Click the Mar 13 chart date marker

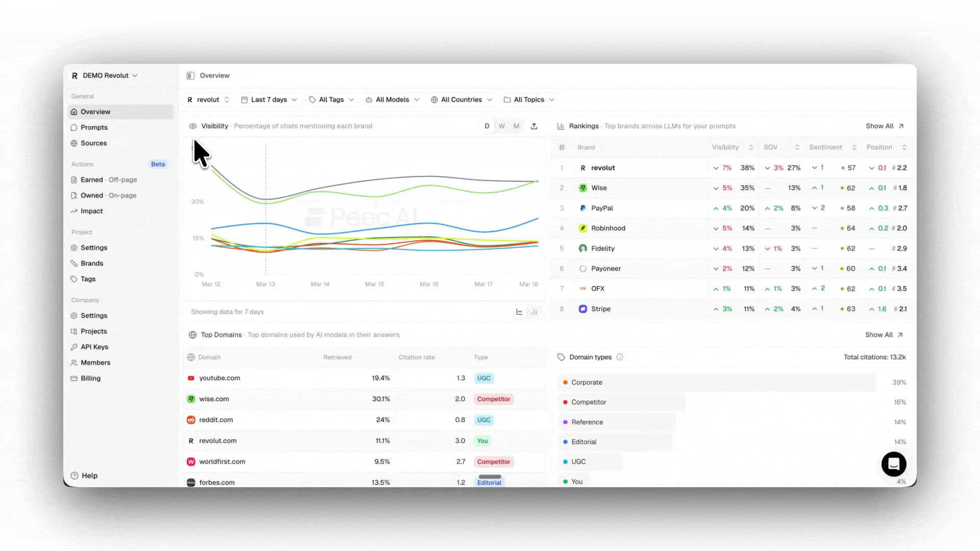click(x=265, y=284)
